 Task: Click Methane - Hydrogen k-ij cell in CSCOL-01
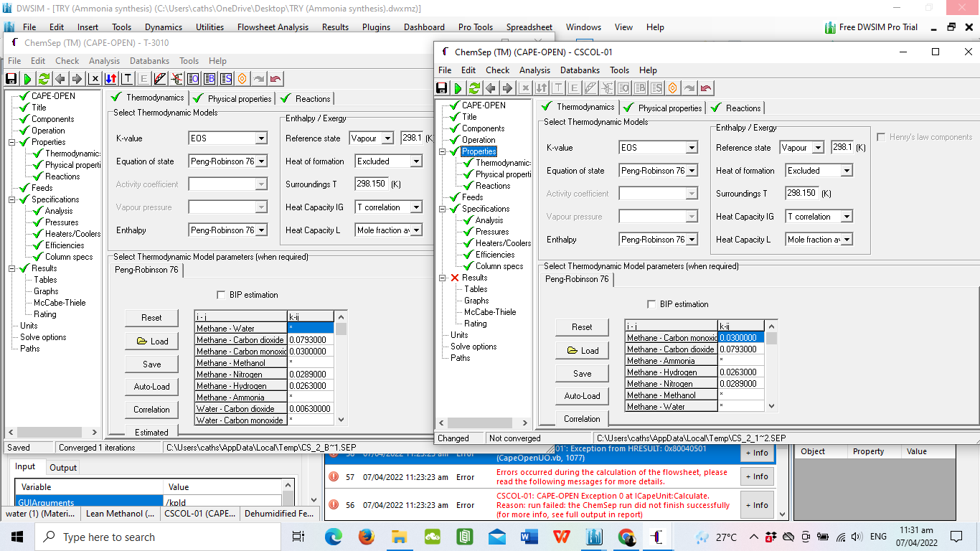click(741, 372)
